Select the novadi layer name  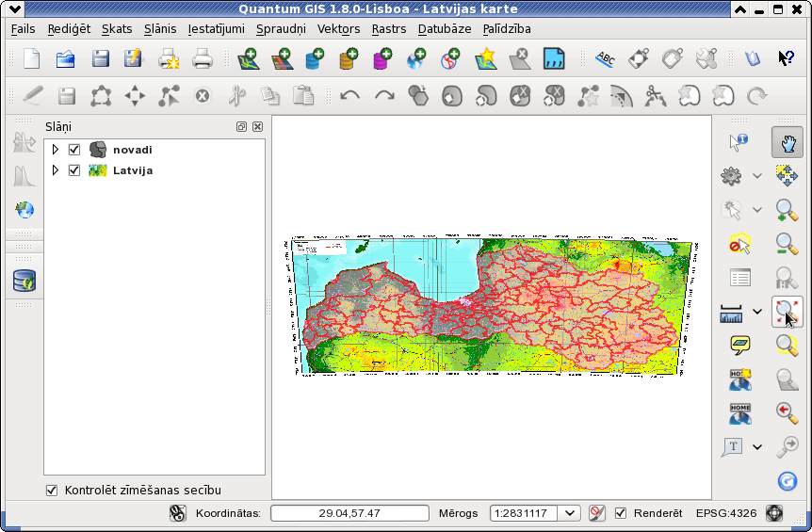click(x=133, y=150)
